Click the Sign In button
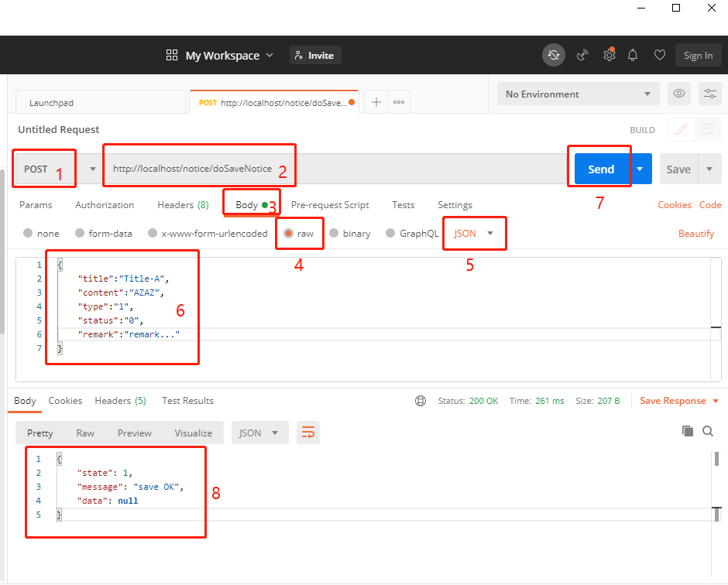 pos(698,55)
